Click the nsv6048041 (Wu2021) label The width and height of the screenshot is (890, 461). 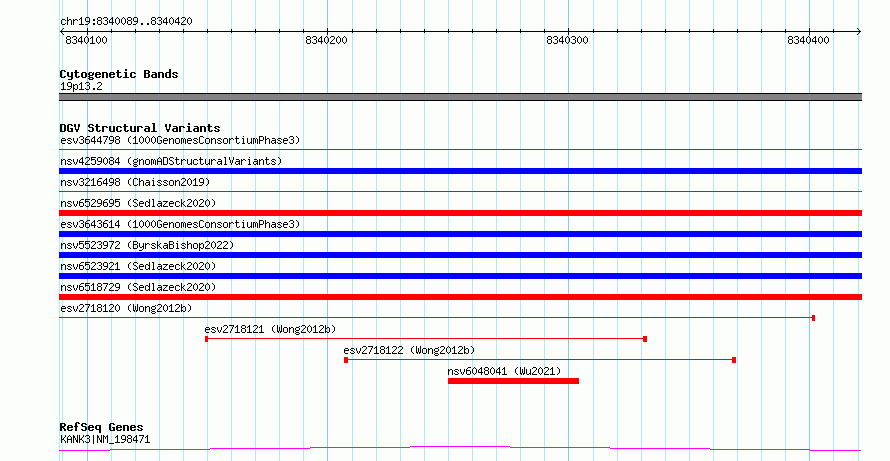(x=504, y=371)
